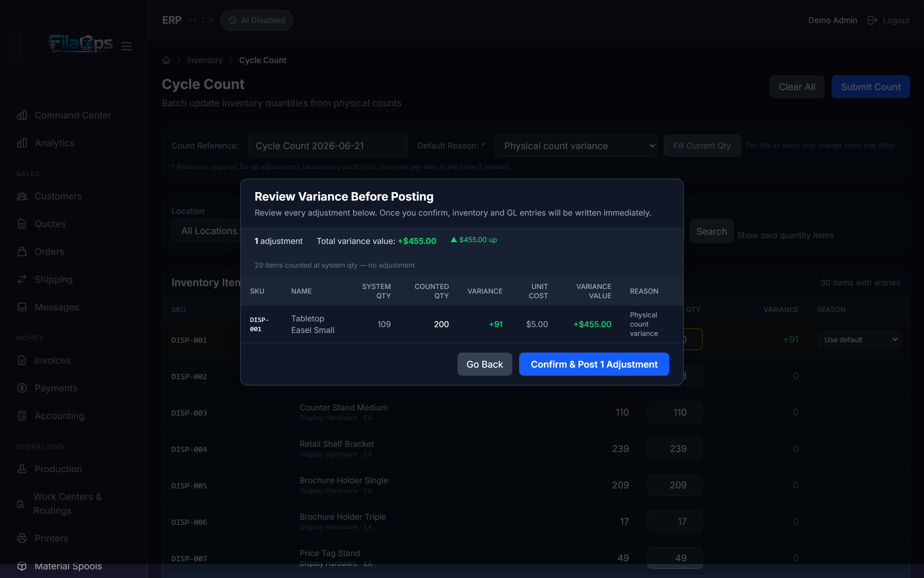Click the Payments dollar icon
924x578 pixels.
[22, 388]
